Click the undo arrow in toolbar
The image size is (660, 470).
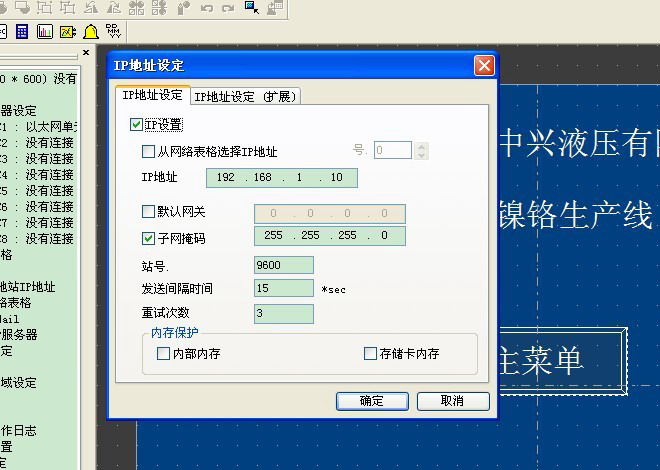207,8
